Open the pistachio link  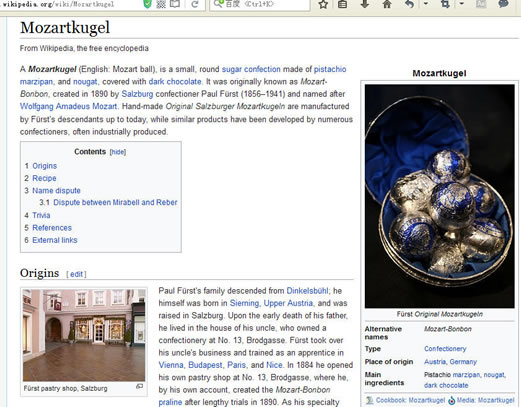330,69
